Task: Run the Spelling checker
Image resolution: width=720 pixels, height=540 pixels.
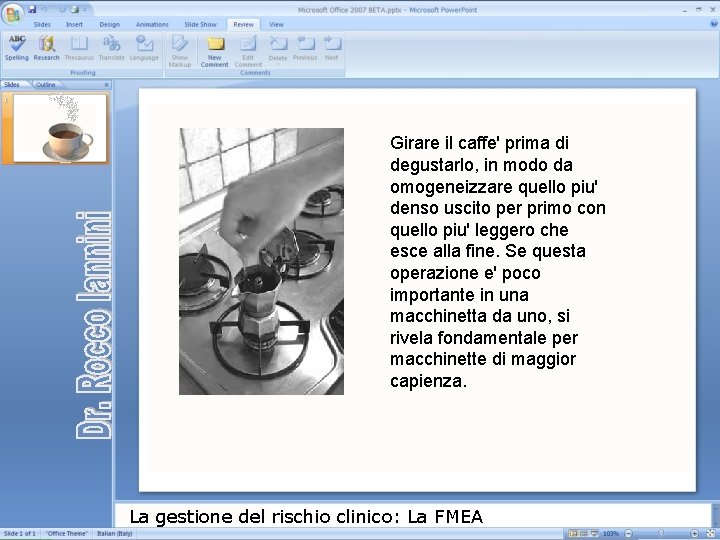Action: (x=17, y=48)
